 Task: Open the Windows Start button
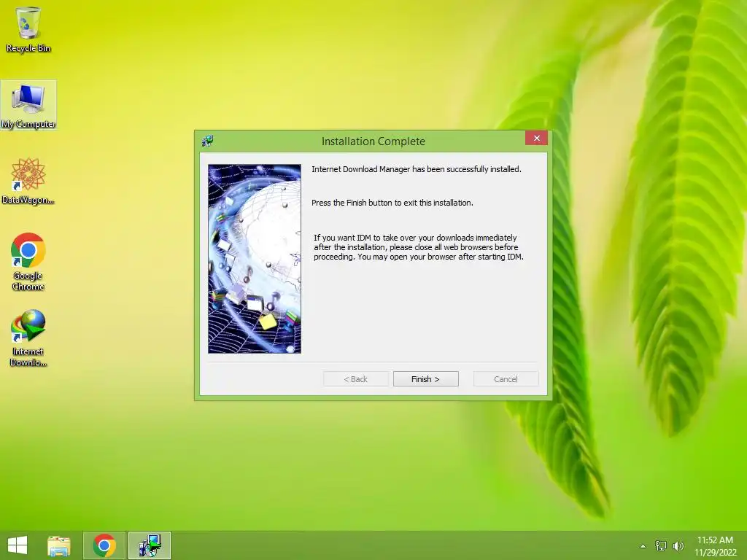coord(18,545)
